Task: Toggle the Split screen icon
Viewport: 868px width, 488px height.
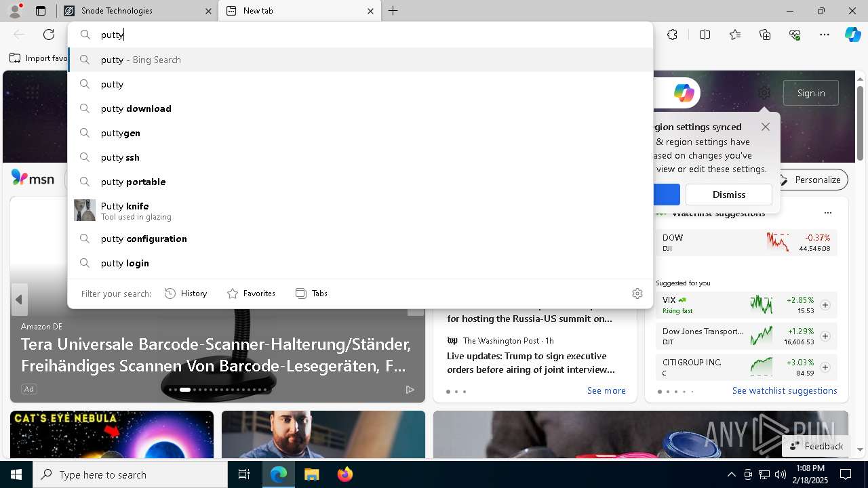Action: [705, 35]
